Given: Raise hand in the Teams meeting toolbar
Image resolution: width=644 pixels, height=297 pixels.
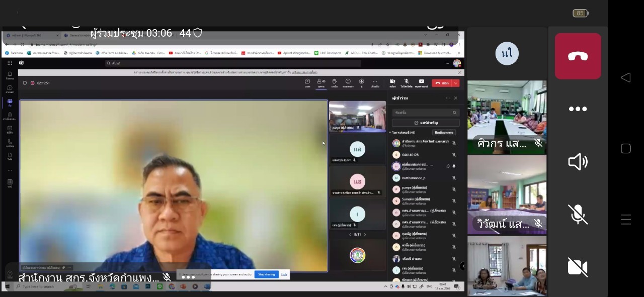Looking at the screenshot, I should (334, 82).
